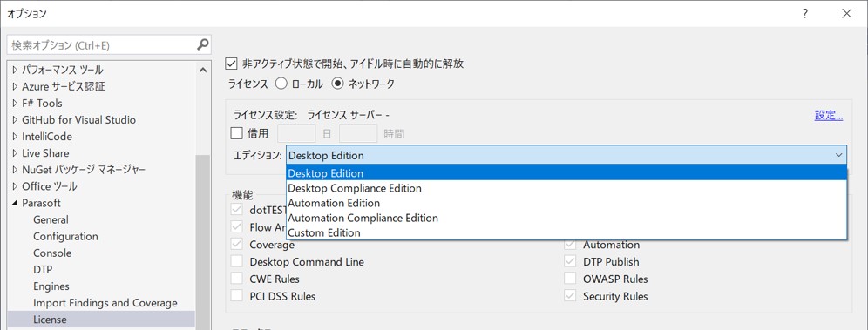Choose Automation Compliance Edition option
Screen dimensions: 868x330
[566, 218]
